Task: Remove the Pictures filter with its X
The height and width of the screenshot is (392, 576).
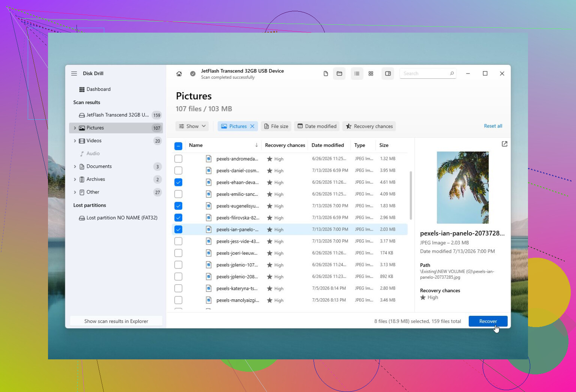Action: point(252,126)
